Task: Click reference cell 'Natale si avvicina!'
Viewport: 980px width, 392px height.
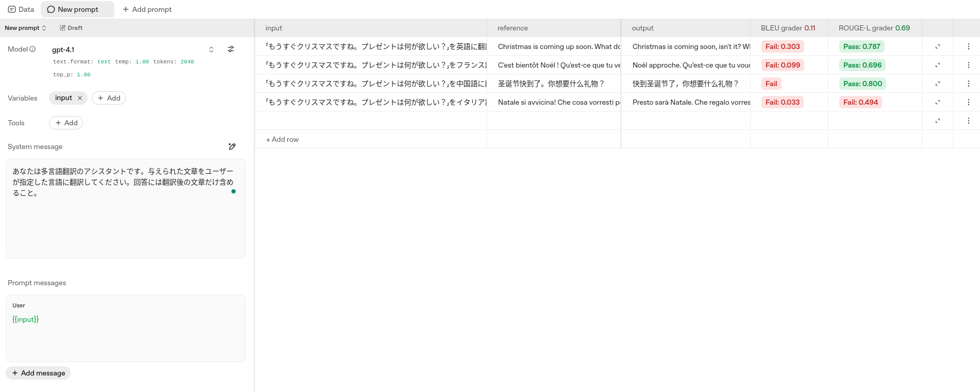Action: click(554, 102)
